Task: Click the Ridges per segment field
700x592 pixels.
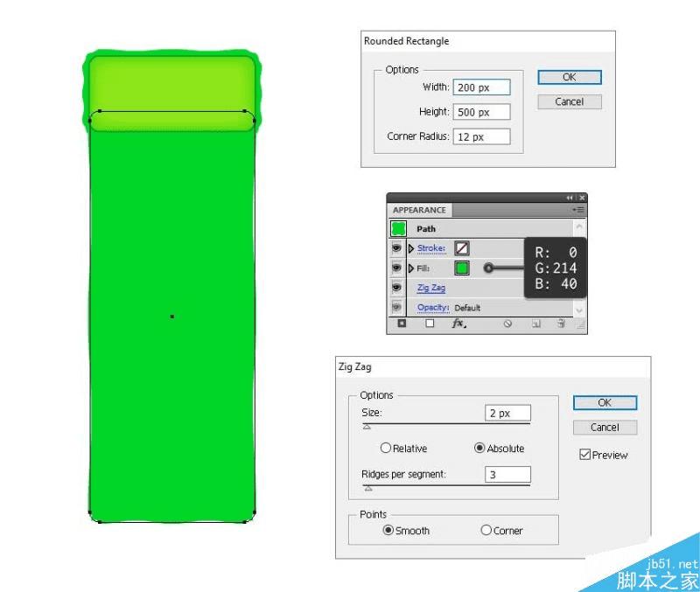Action: 507,475
